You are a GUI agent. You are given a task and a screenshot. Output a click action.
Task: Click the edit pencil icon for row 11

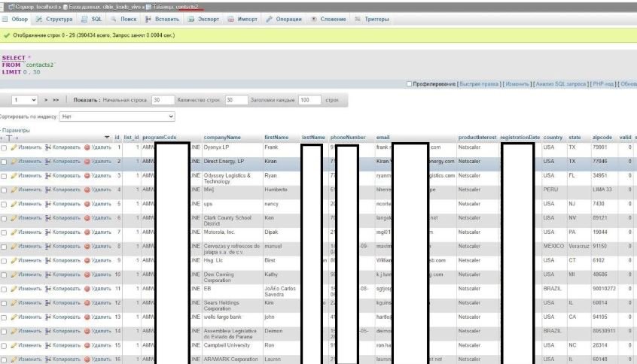pyautogui.click(x=14, y=289)
